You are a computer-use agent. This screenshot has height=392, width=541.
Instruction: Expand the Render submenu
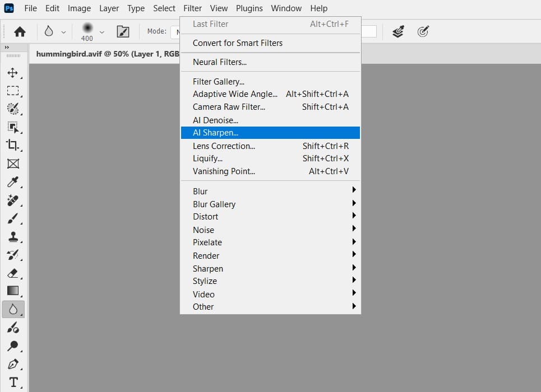(x=270, y=255)
